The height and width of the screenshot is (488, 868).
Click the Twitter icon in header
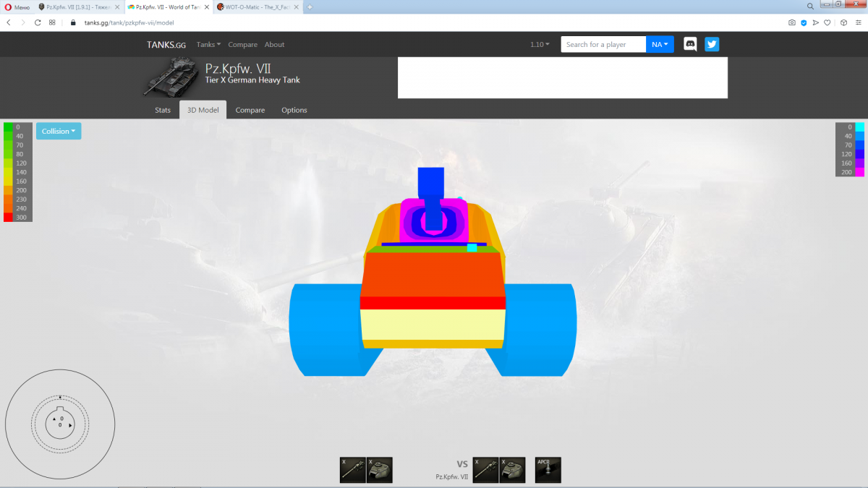[x=712, y=44]
